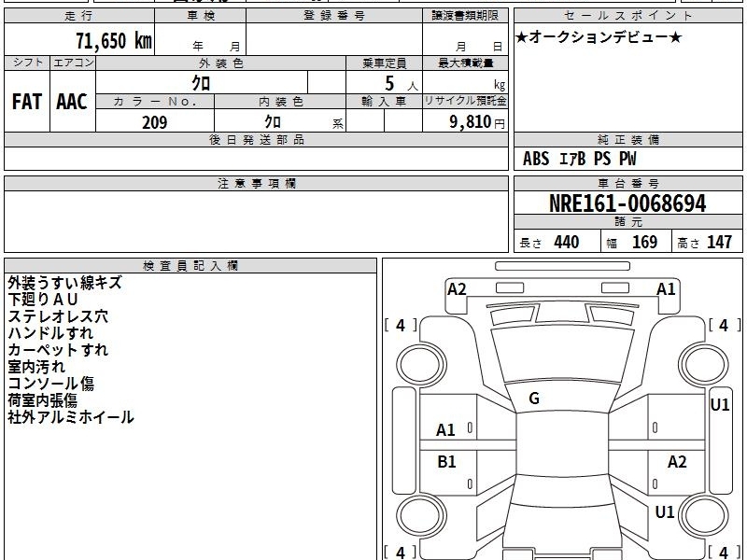
Task: Select the 登録番号 header label
Action: pos(334,16)
